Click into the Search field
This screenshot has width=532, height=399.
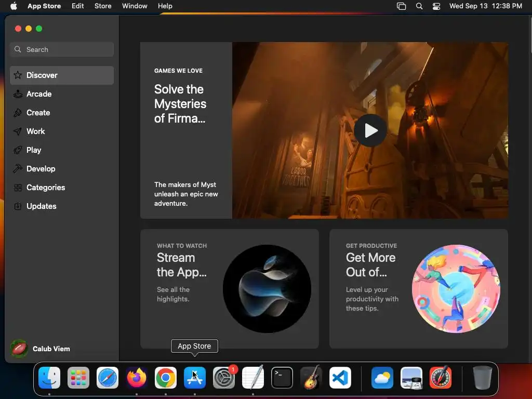click(x=62, y=49)
